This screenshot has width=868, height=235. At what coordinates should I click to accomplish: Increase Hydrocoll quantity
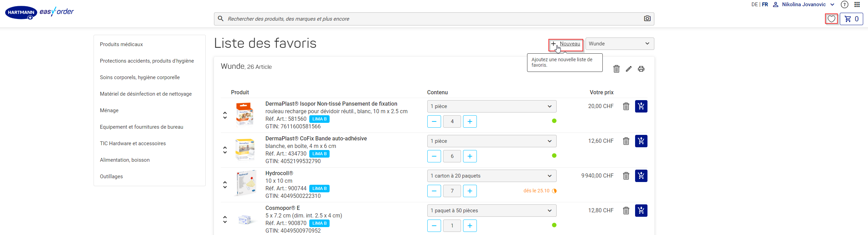(470, 191)
